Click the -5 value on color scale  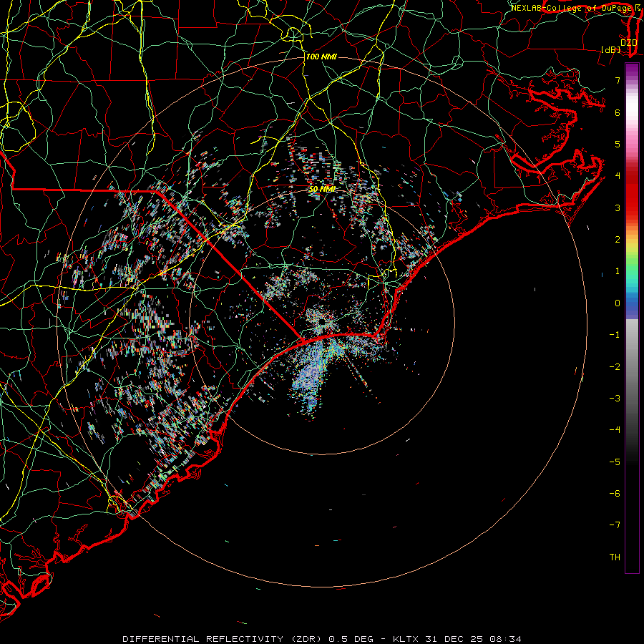point(615,462)
